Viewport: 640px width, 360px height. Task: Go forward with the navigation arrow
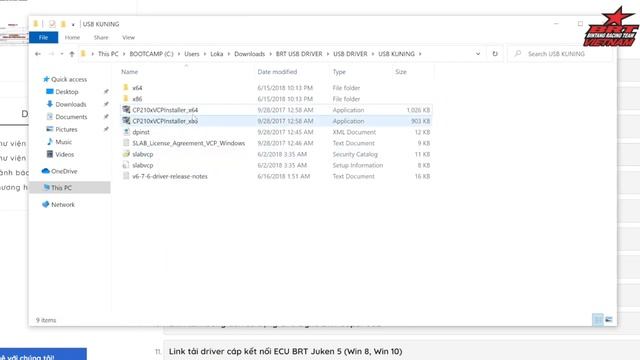[51, 54]
